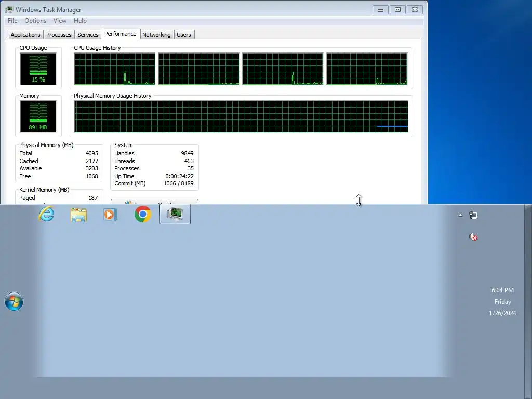This screenshot has height=399, width=532.
Task: Click the date 1/26/2024
Action: 502,313
